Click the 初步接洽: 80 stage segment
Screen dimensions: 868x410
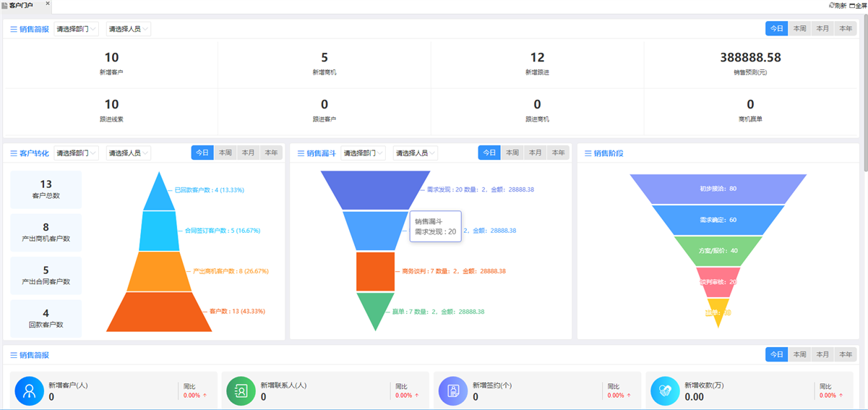coord(718,188)
